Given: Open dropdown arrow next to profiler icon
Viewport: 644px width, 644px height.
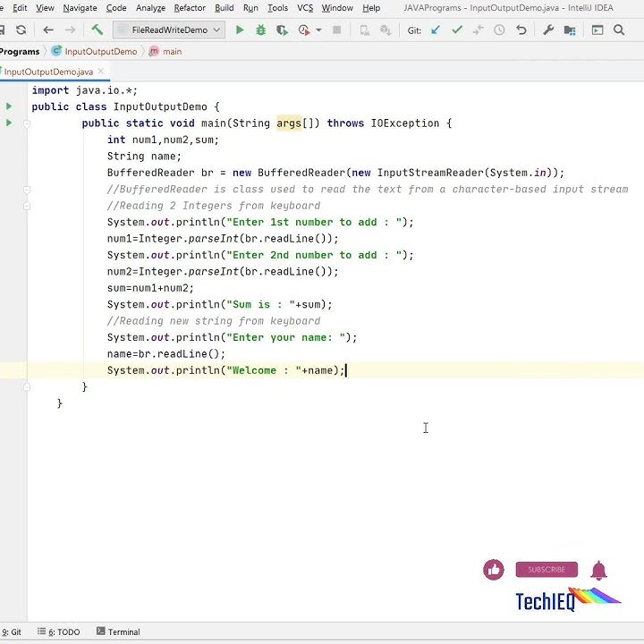Looking at the screenshot, I should (318, 30).
